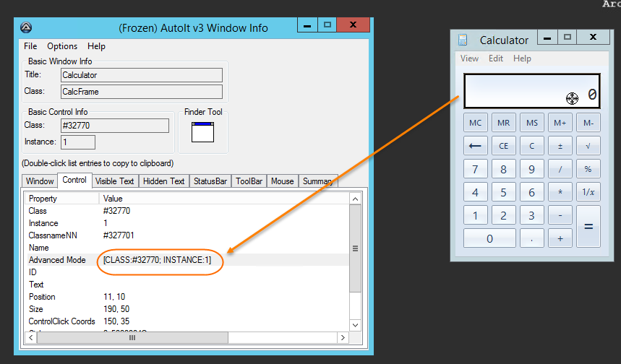Click the equals button in Calculator
621x364 pixels.
(x=588, y=227)
